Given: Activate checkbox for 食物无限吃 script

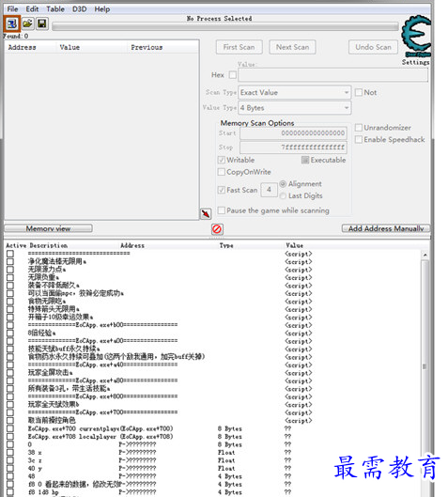Looking at the screenshot, I should 10,302.
